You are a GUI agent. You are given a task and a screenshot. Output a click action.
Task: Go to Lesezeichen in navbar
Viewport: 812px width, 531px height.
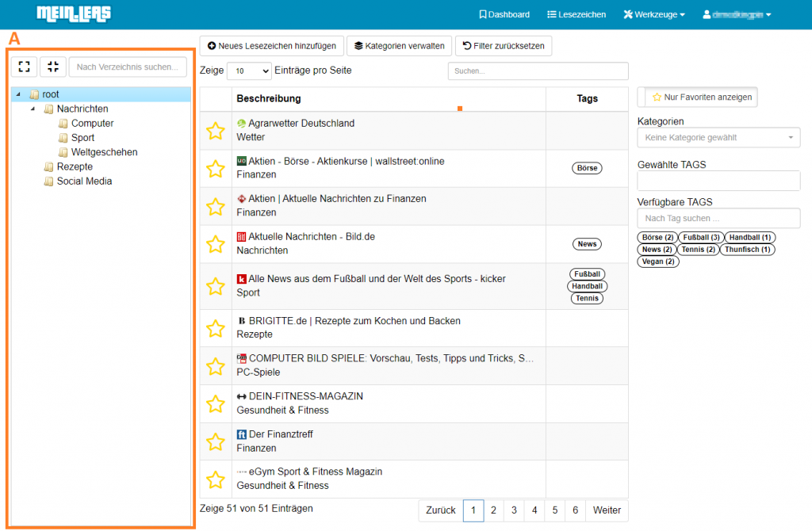[x=576, y=14]
